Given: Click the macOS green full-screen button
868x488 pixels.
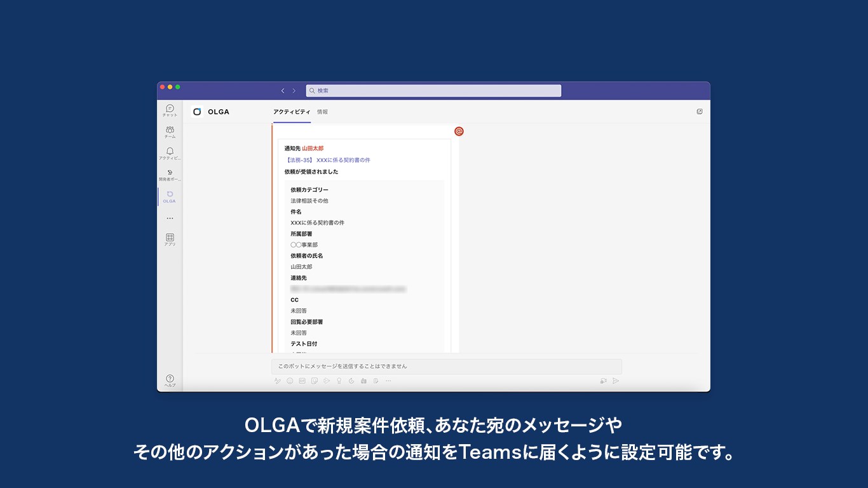Looking at the screenshot, I should (178, 87).
